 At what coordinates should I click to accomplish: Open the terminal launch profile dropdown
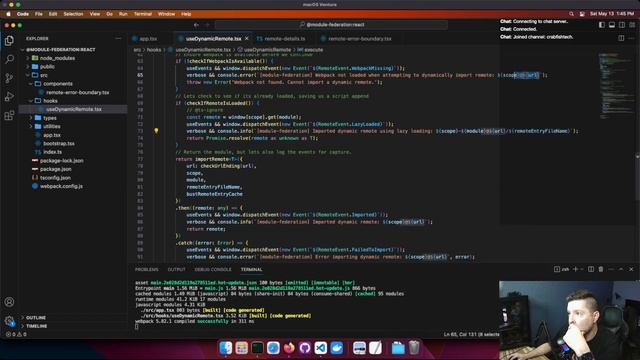click(582, 269)
